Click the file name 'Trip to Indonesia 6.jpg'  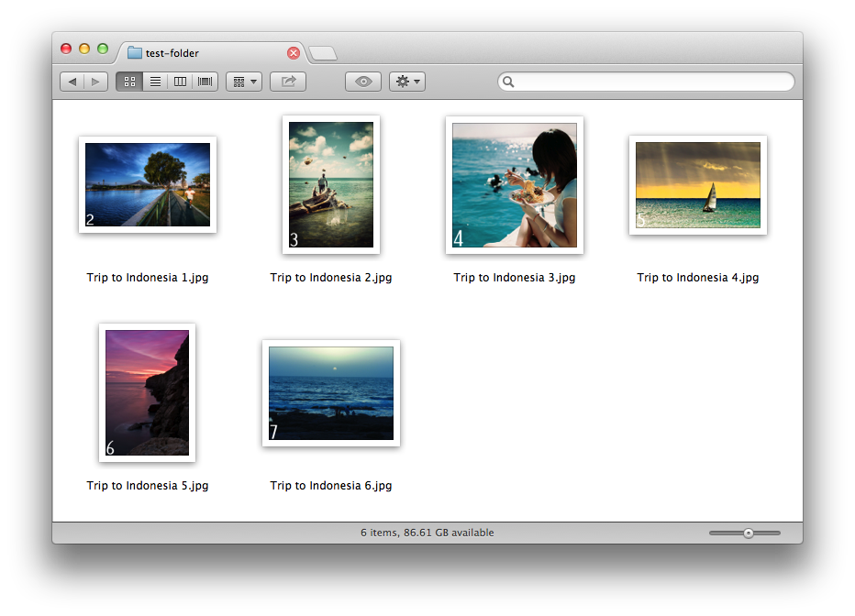(331, 486)
